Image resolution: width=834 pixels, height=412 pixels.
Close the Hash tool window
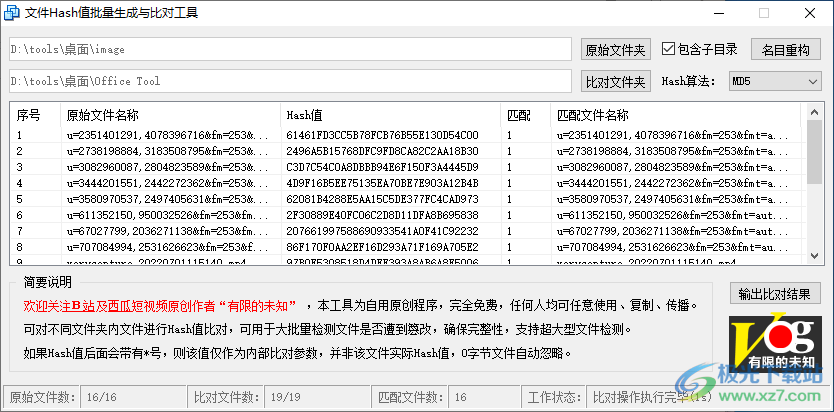pos(810,13)
